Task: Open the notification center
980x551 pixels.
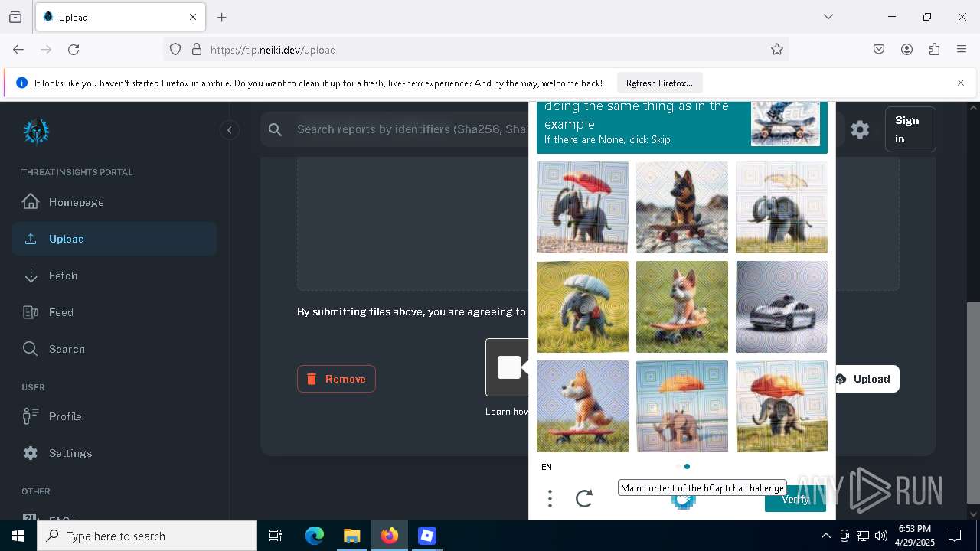Action: (x=955, y=536)
